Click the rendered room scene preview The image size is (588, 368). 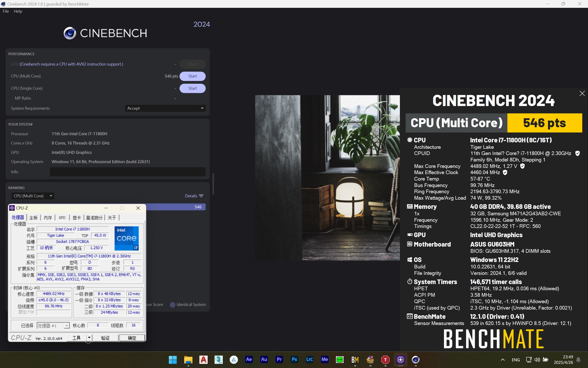pyautogui.click(x=327, y=178)
